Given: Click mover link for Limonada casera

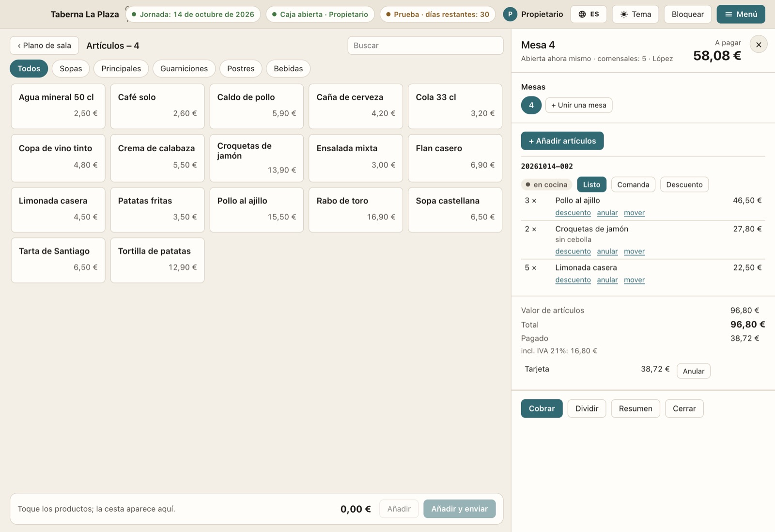Looking at the screenshot, I should pos(634,280).
